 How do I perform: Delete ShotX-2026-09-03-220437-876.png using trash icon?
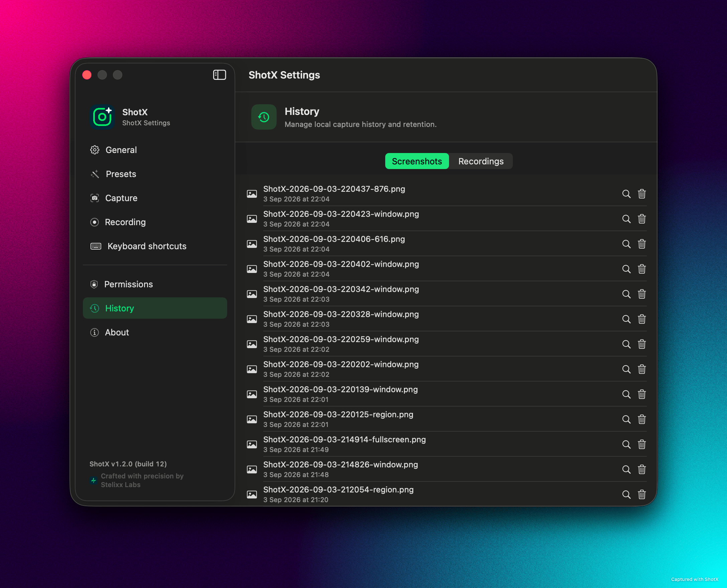(641, 194)
